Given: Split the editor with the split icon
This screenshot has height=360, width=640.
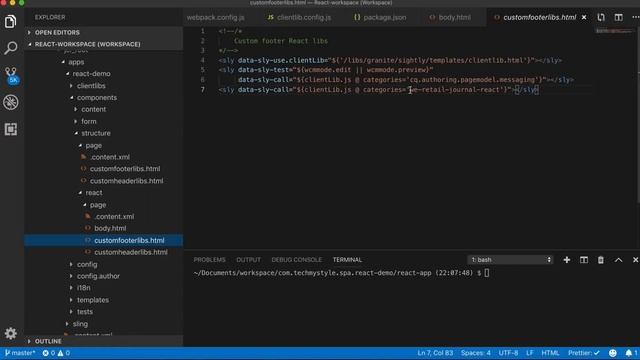Looking at the screenshot, I should (619, 17).
